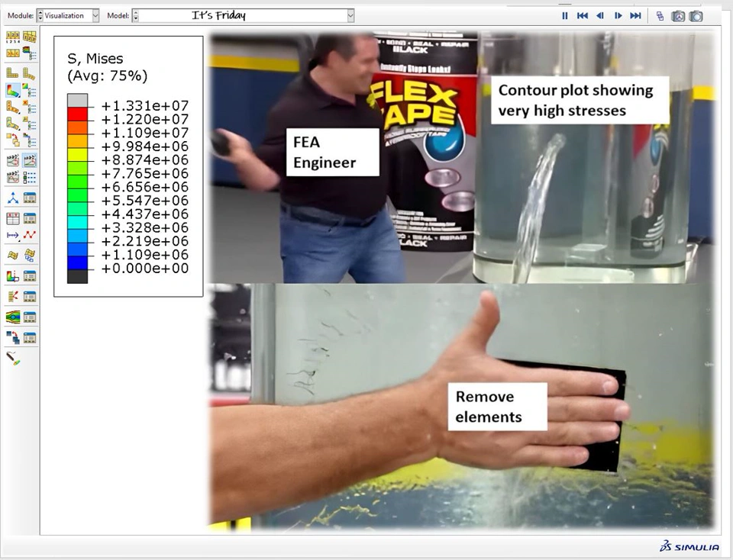733x560 pixels.
Task: Open the Model dropdown showing It's Friday
Action: click(350, 16)
